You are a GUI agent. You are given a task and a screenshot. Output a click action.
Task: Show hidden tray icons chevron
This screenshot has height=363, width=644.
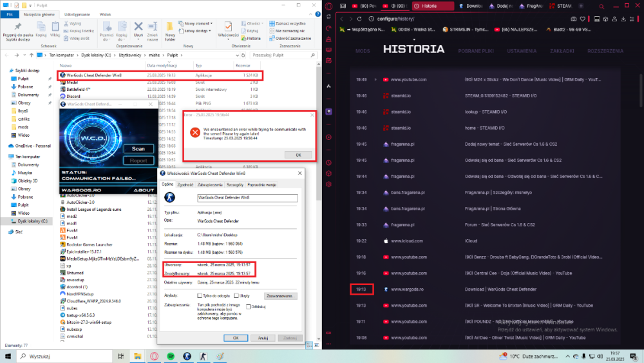pos(567,357)
